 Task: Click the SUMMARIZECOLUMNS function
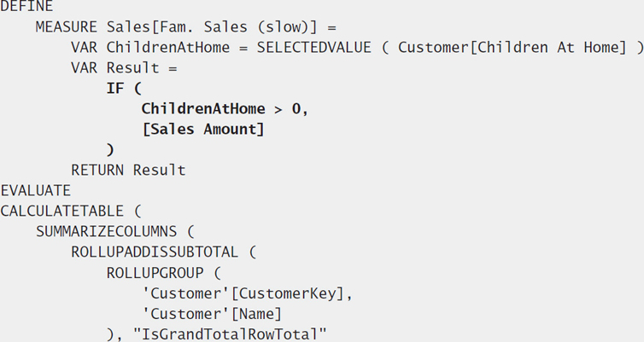tap(106, 232)
